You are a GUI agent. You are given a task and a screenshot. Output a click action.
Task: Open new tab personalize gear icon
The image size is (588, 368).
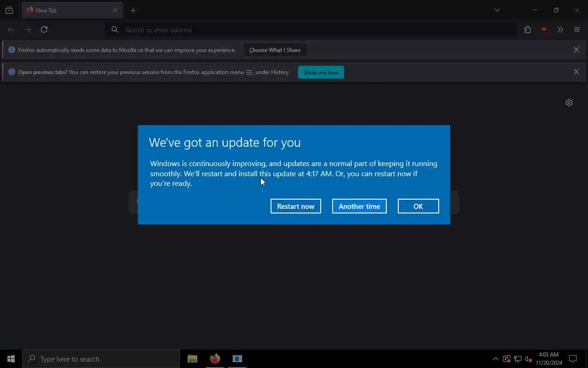pos(569,103)
